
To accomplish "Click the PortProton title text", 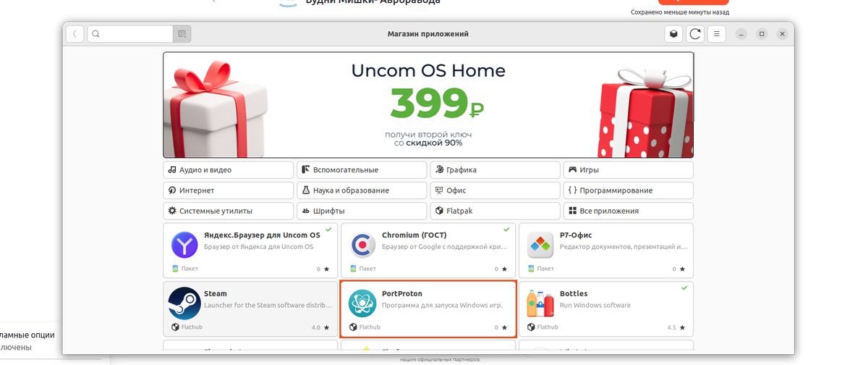I will pos(401,293).
